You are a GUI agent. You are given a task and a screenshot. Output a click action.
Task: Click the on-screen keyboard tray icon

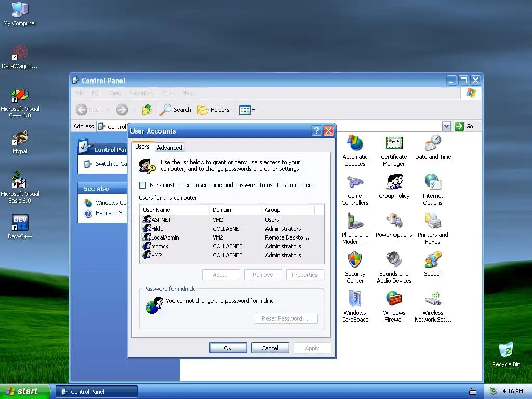[x=472, y=392]
